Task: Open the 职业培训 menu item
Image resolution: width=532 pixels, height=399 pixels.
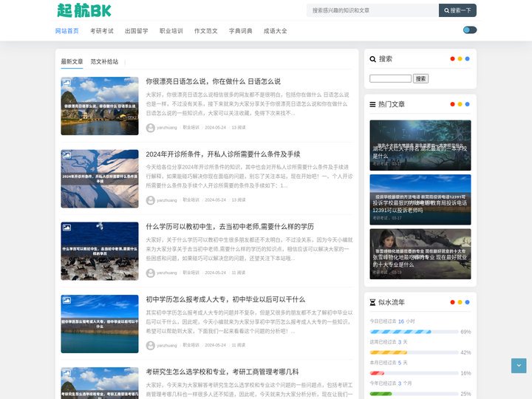Action: (x=171, y=31)
